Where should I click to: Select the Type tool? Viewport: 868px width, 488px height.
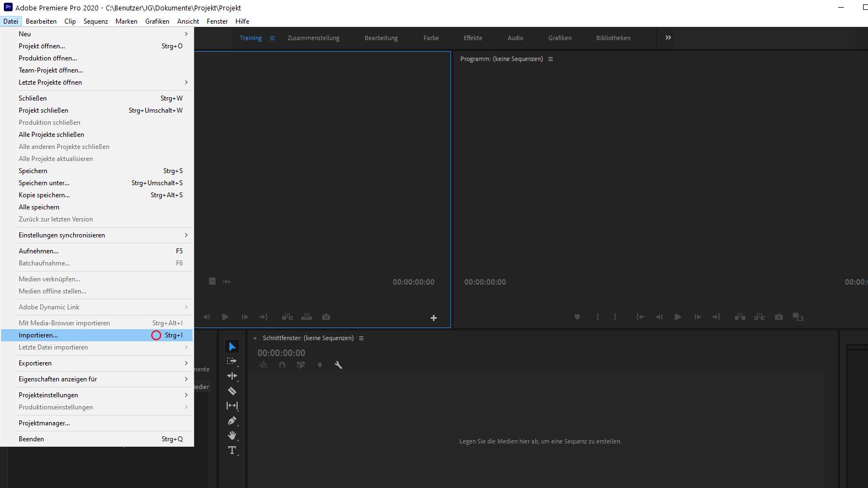pos(232,450)
